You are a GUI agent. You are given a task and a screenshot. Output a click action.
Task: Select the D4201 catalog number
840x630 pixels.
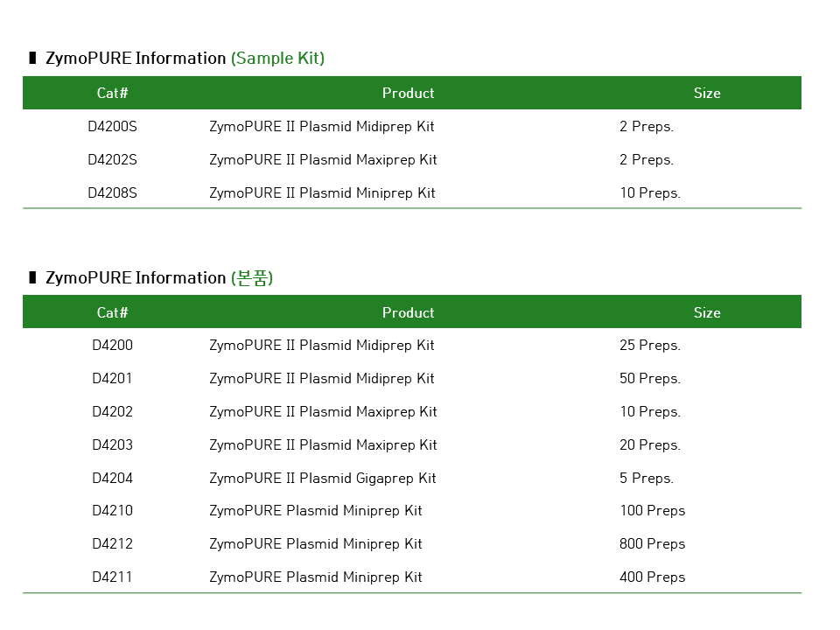112,379
